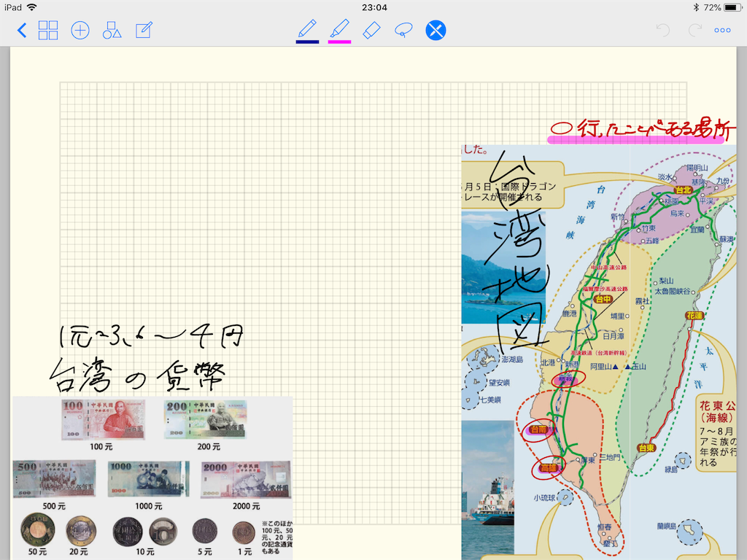747x560 pixels.
Task: Tap the 日月潭 label on the map
Action: point(613,336)
